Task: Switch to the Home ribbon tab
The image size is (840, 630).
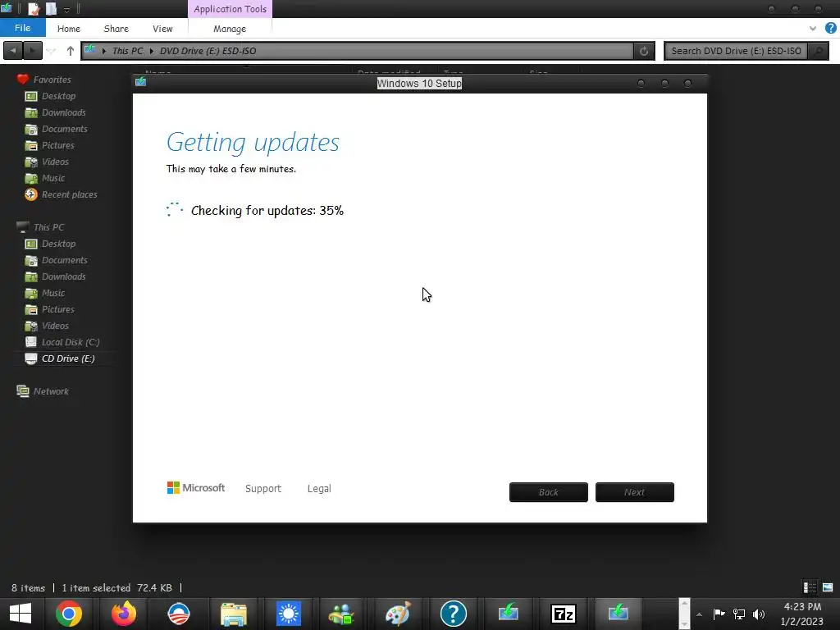Action: point(69,29)
